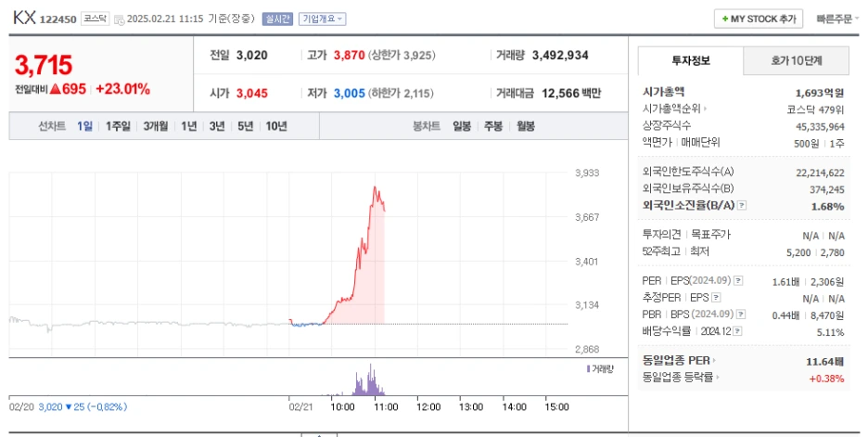Open the PER EPS help question-mark icon

(738, 281)
